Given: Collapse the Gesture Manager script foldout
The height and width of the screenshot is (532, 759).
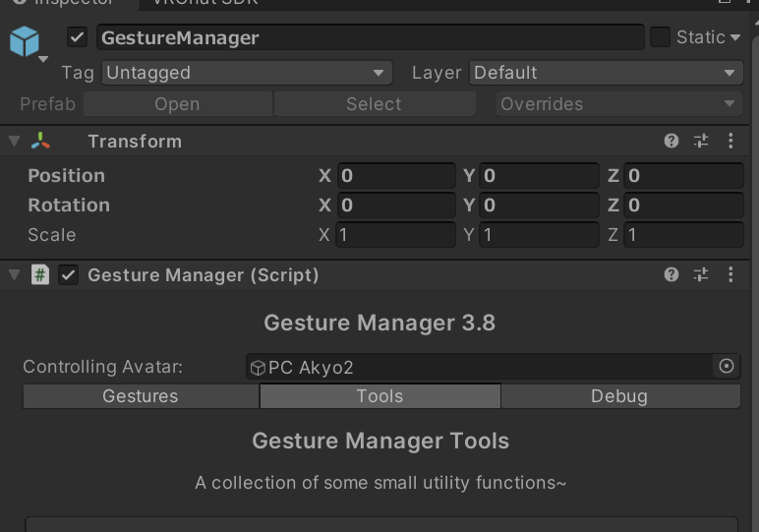Looking at the screenshot, I should 15,274.
